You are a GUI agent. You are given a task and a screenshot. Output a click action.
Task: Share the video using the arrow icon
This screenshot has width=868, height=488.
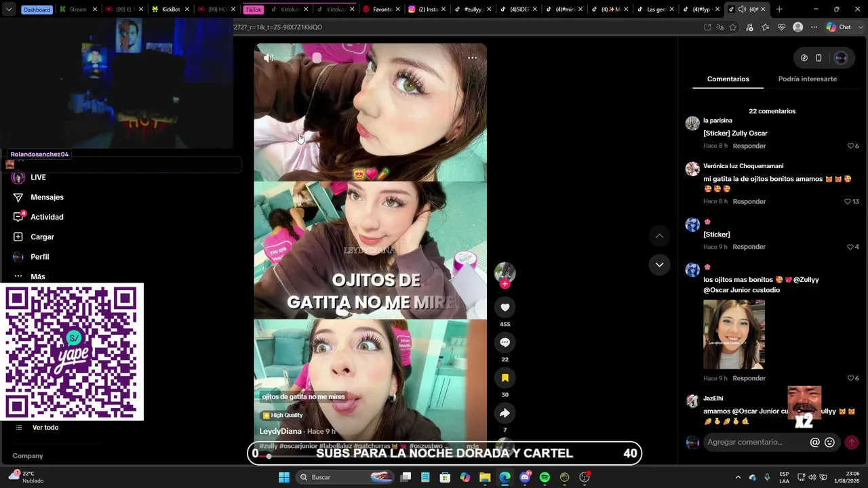point(505,413)
